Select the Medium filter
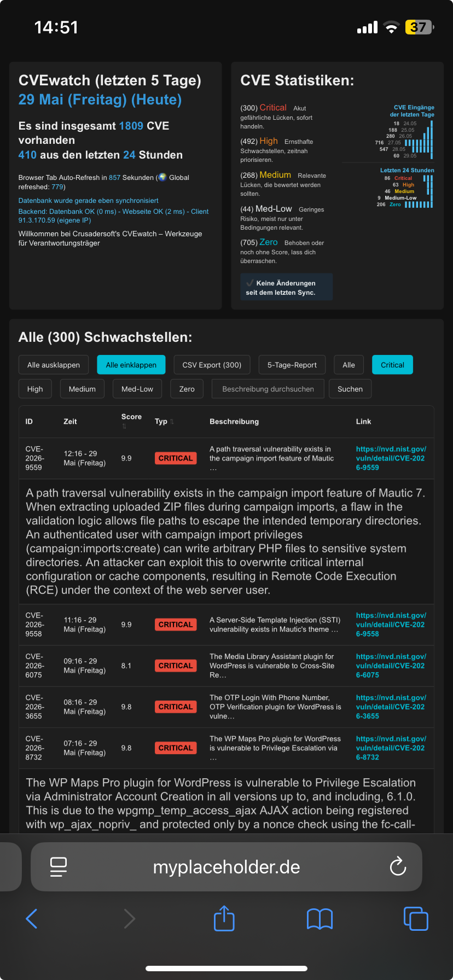The height and width of the screenshot is (980, 453). click(x=82, y=389)
